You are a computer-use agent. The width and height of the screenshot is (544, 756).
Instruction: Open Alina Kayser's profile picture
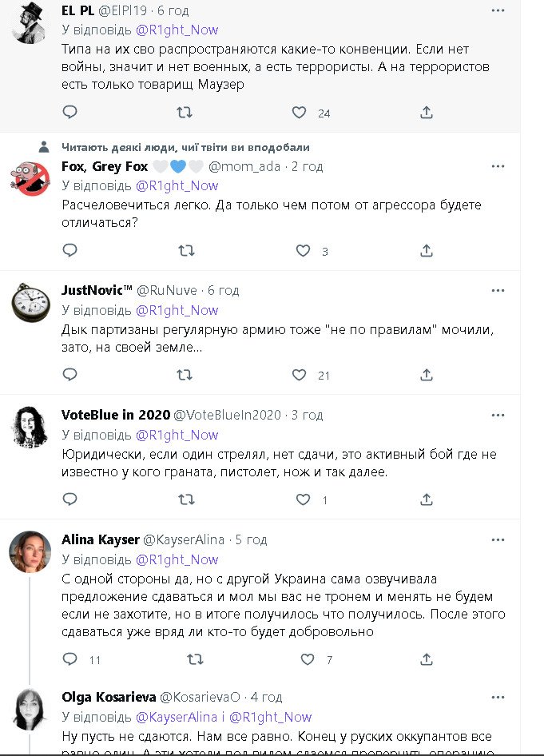30,551
